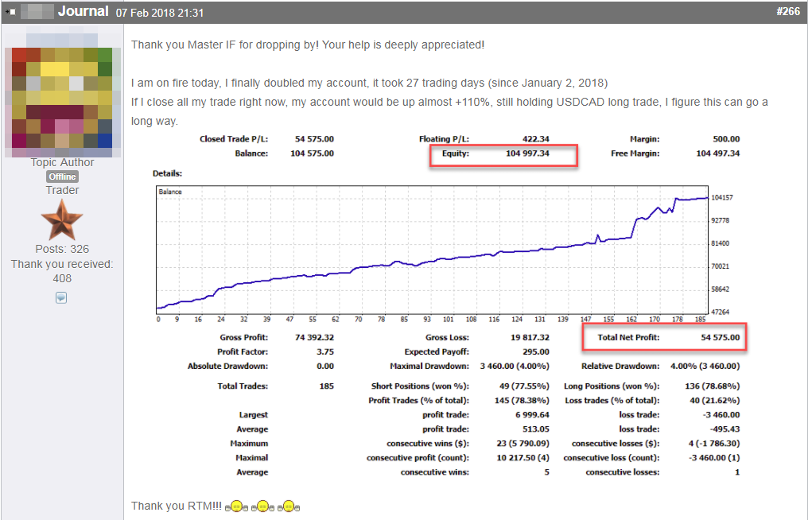The height and width of the screenshot is (520, 812).
Task: Click the 'Total Trades:' label
Action: click(243, 386)
